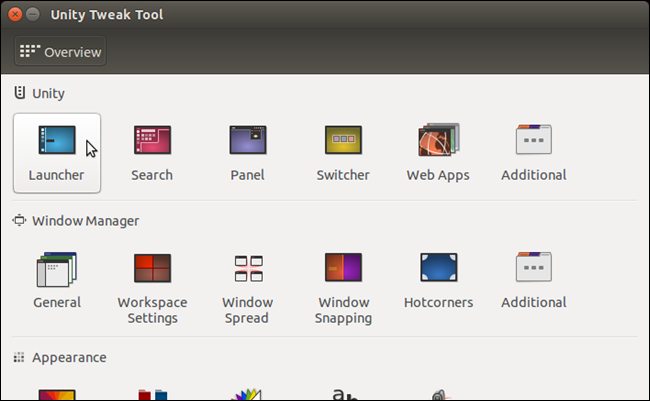
Task: Click the Overview button
Action: [x=61, y=51]
